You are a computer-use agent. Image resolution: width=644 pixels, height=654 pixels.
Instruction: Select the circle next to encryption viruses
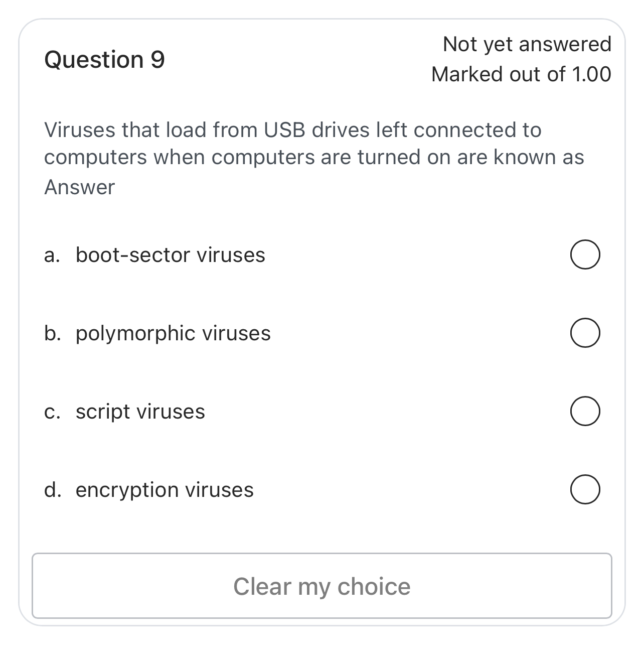pyautogui.click(x=585, y=489)
